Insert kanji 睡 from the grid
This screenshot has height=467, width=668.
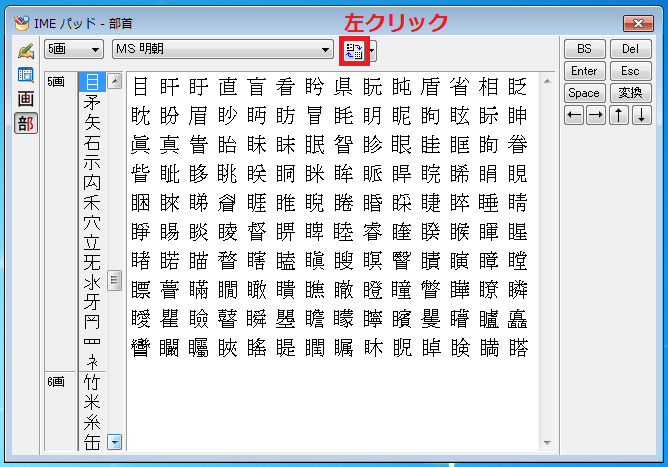[x=488, y=203]
